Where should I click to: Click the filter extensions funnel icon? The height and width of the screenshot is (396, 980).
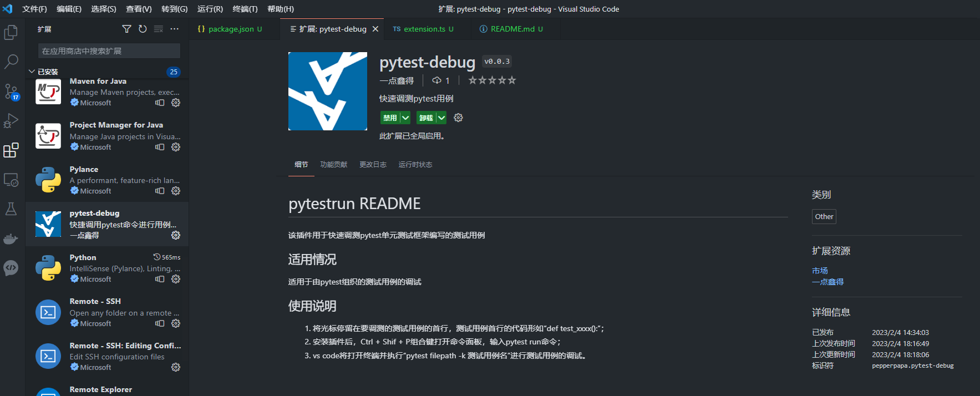126,29
